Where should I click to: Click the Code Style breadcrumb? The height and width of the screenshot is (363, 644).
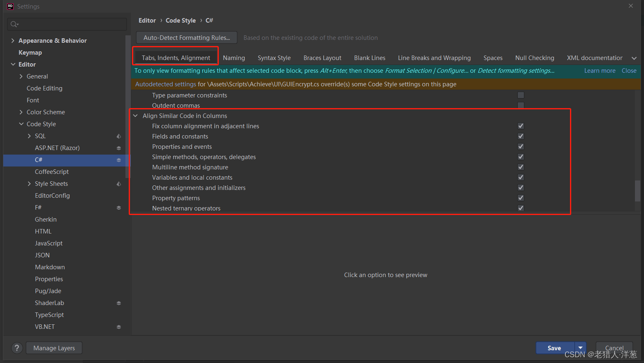tap(181, 21)
